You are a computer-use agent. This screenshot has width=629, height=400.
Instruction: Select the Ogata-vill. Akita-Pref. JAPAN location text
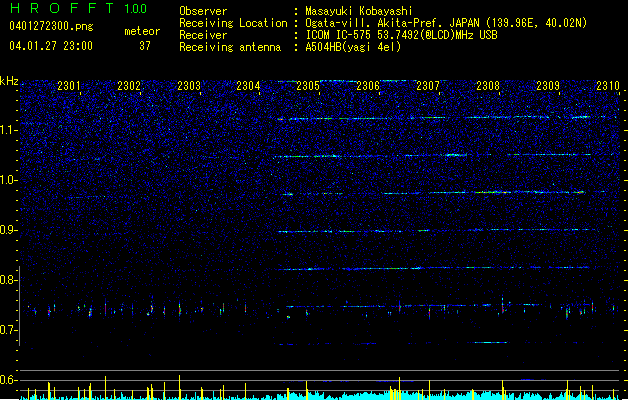click(446, 23)
